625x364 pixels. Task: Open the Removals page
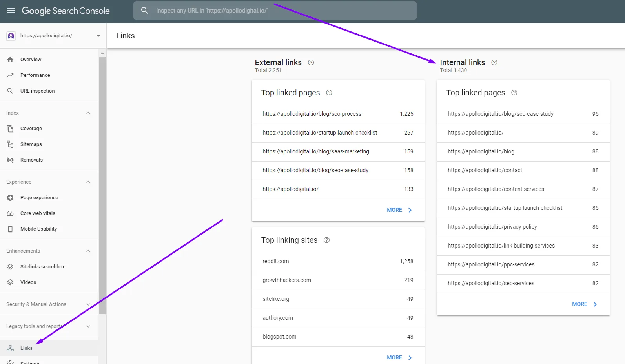click(x=49, y=160)
